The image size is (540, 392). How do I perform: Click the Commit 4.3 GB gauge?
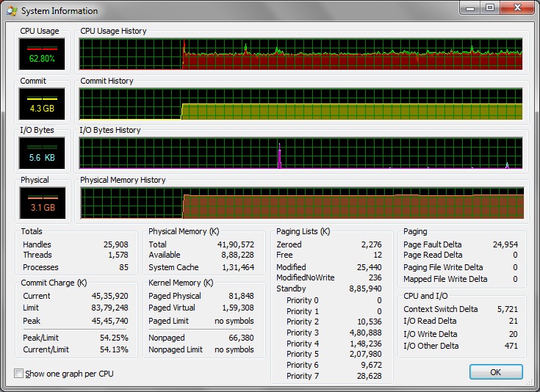[42, 104]
